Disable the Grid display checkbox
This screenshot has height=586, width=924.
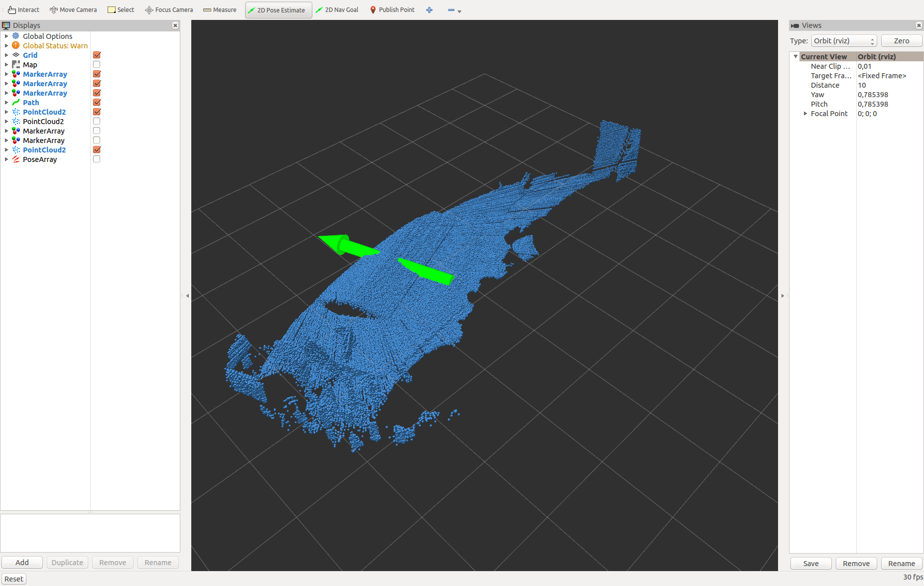(97, 55)
